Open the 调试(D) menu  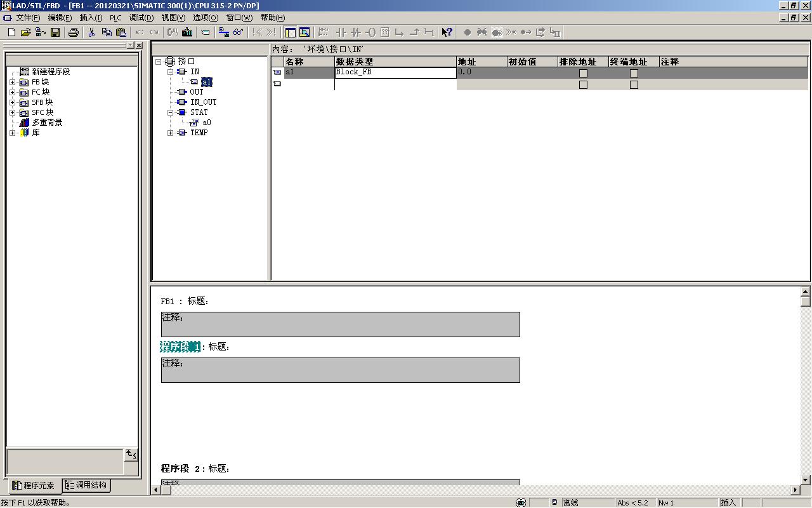click(x=141, y=18)
